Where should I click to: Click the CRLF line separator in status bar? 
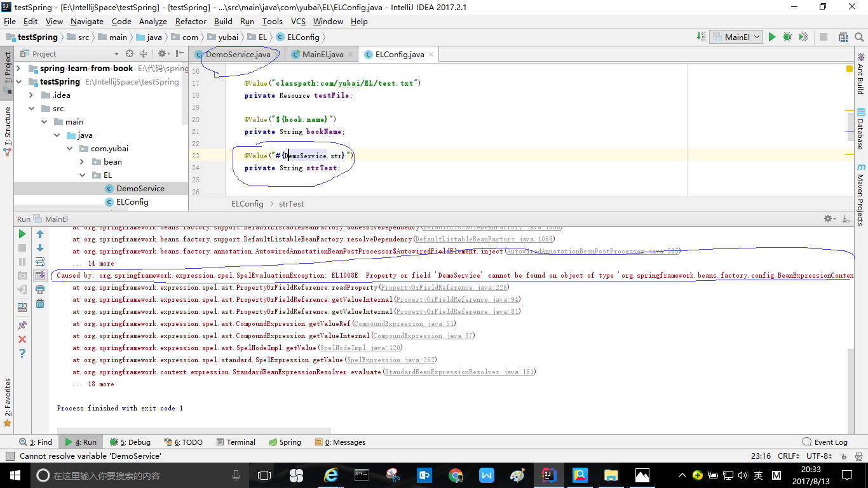click(x=789, y=456)
